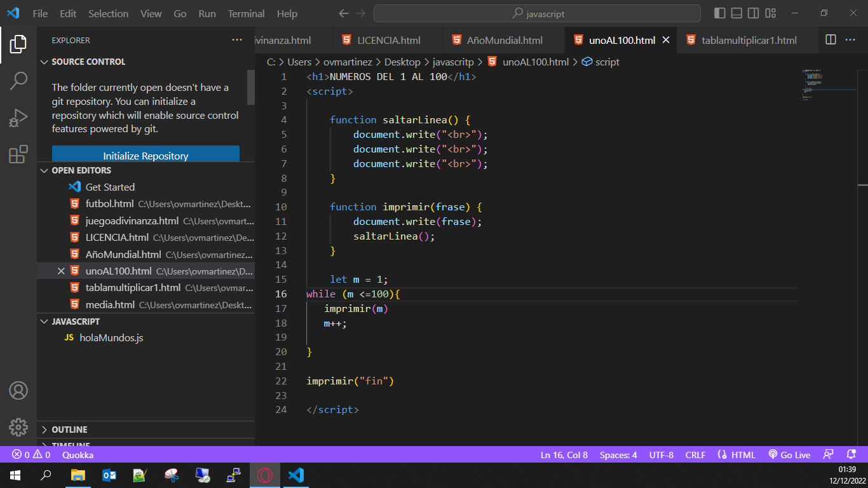Open Run and Debug view

(x=18, y=118)
